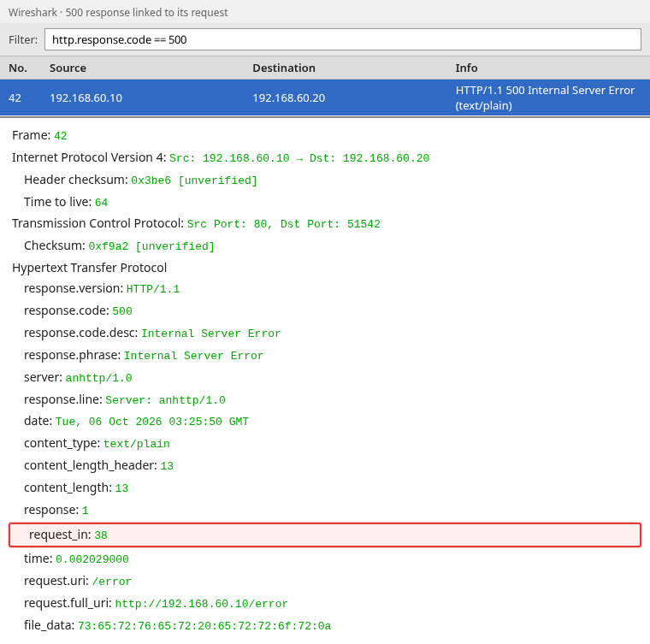Select the date field line
Screen dimensions: 650x644
(136, 421)
